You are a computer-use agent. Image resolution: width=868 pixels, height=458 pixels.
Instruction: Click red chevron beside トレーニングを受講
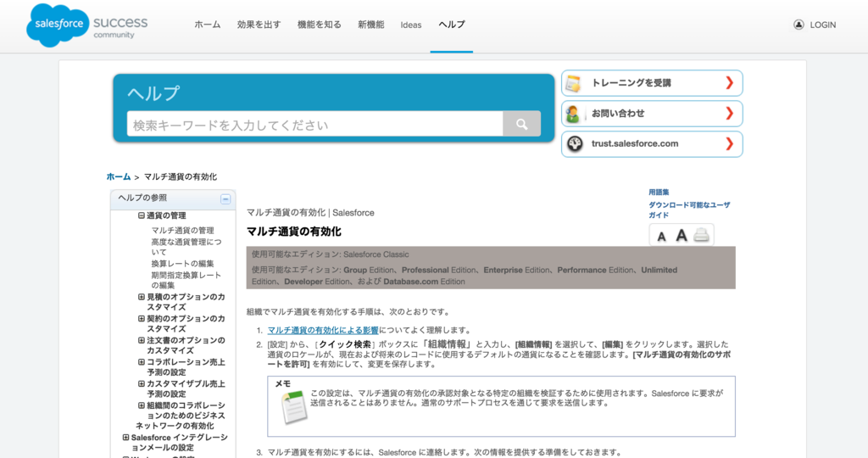pos(730,83)
